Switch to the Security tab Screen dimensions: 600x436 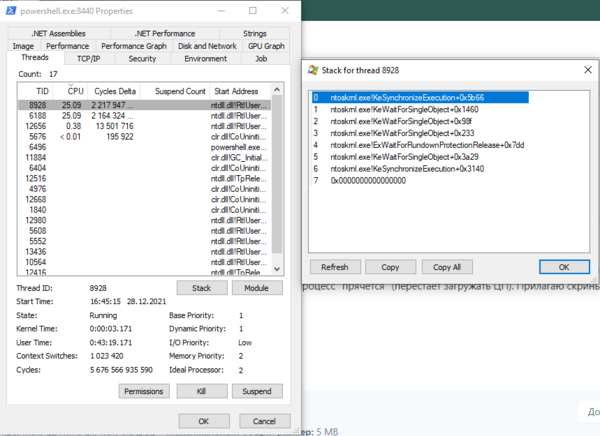pos(142,59)
